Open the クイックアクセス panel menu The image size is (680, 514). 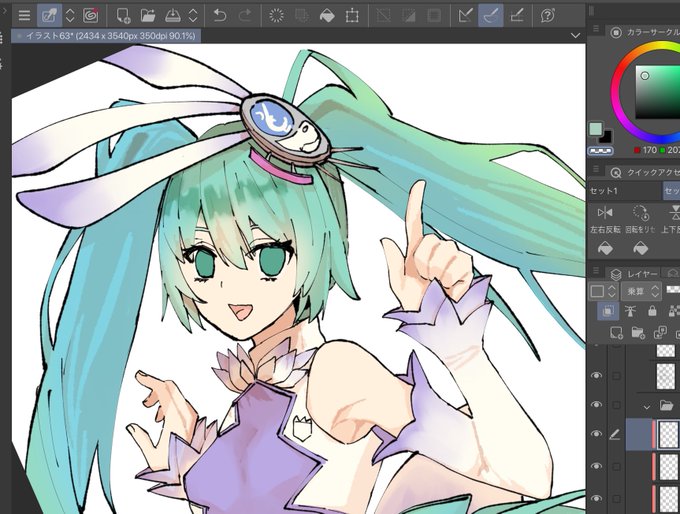(596, 169)
